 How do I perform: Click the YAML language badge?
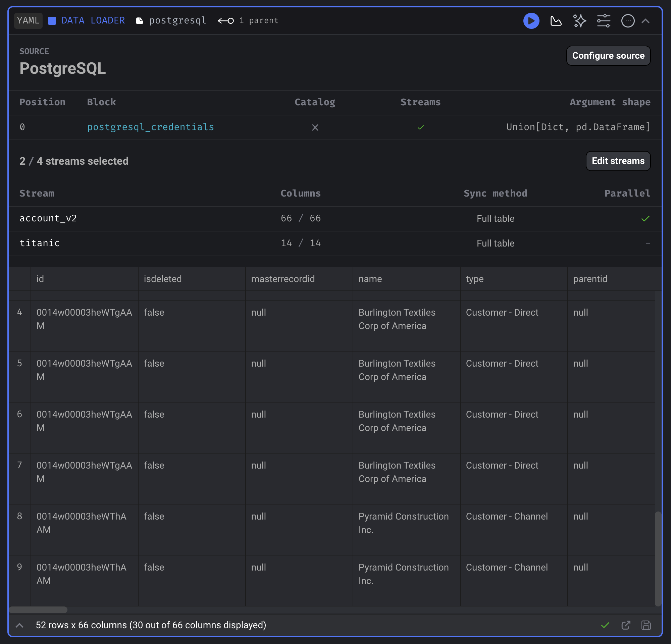pos(28,20)
